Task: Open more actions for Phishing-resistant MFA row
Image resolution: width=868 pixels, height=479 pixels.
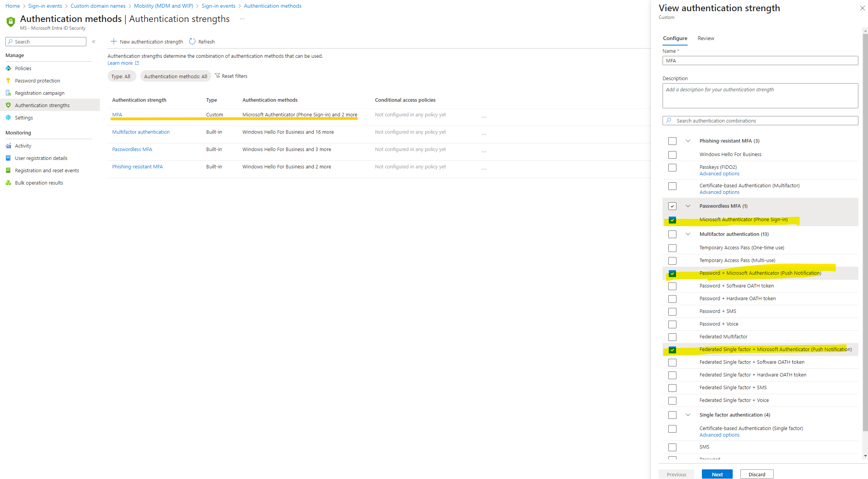Action: pos(484,169)
